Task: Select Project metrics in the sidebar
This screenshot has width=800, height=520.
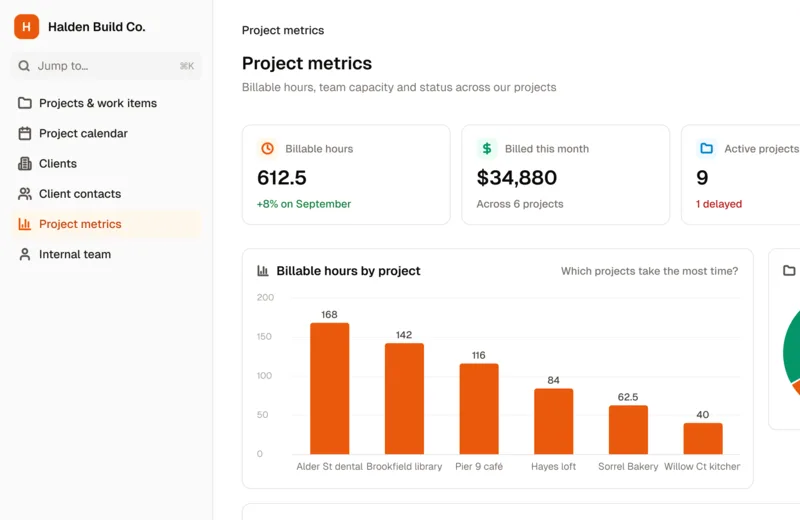Action: (x=106, y=224)
